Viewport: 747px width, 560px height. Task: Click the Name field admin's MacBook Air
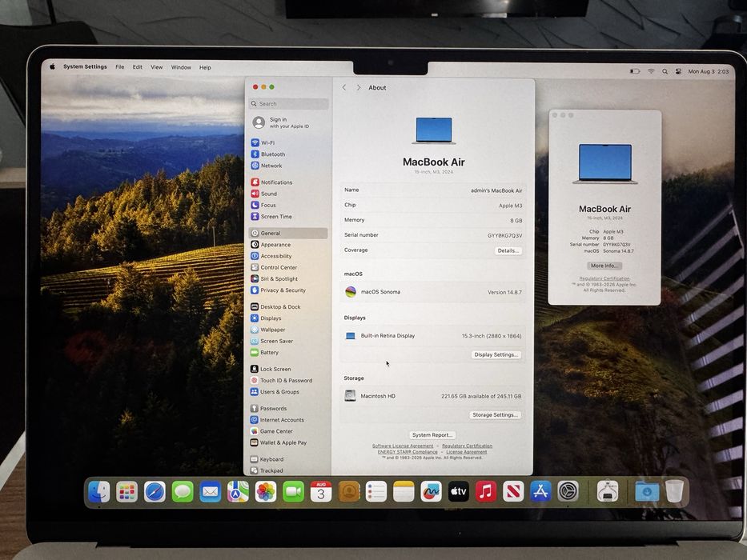(432, 190)
